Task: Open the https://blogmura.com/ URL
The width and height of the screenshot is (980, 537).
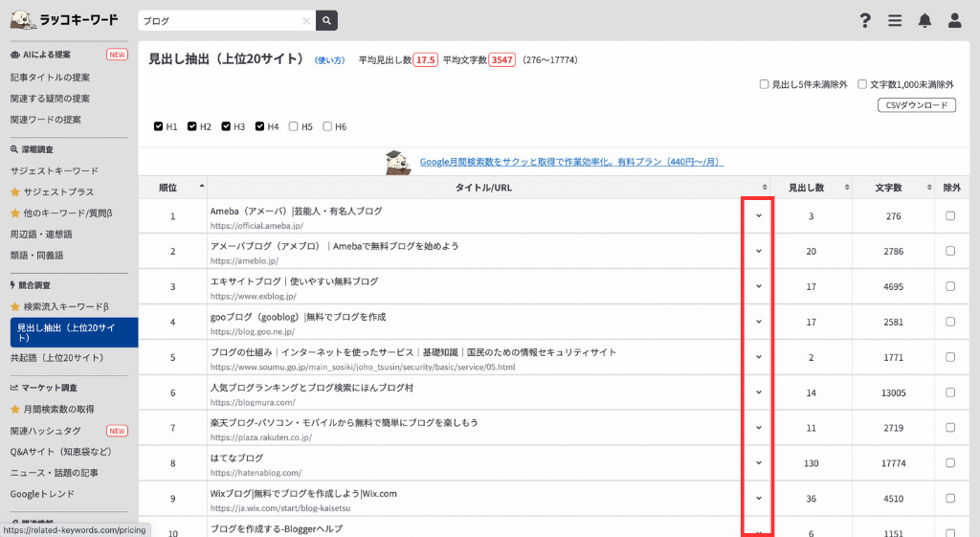Action: point(253,402)
